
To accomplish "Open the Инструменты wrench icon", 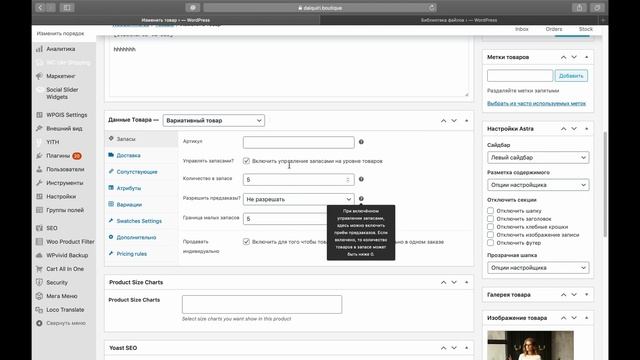I will (39, 183).
